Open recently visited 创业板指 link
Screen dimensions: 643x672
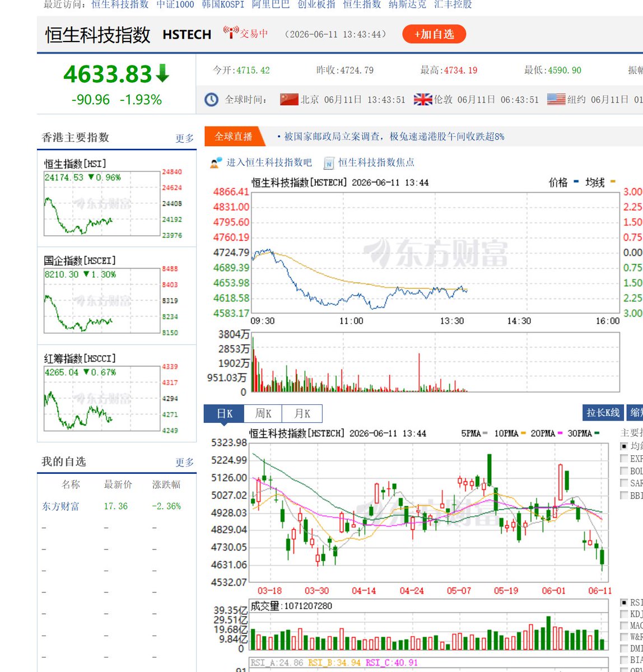316,4
